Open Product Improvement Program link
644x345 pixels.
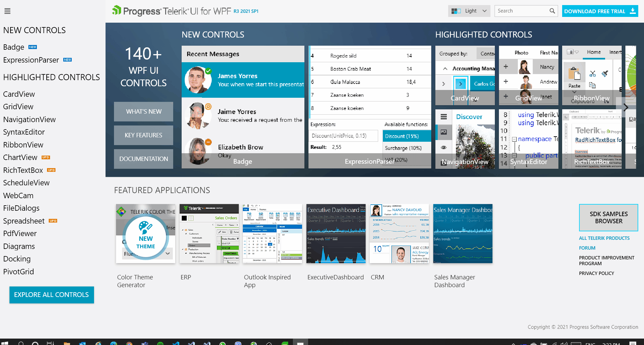(606, 260)
